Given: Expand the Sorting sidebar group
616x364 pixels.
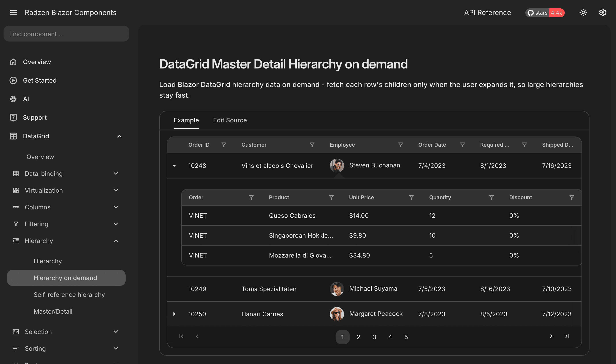Looking at the screenshot, I should (116, 349).
